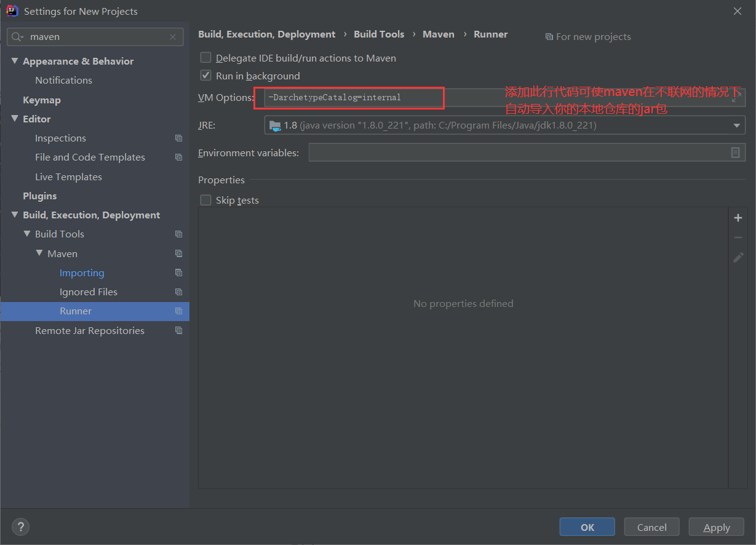Click the edit property pencil icon
The image size is (756, 545).
click(x=738, y=257)
